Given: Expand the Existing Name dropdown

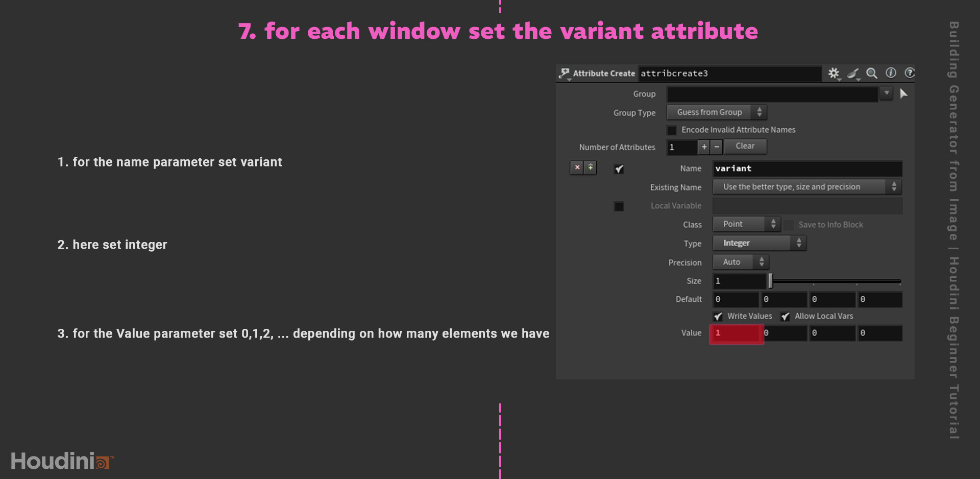Looking at the screenshot, I should [x=806, y=186].
